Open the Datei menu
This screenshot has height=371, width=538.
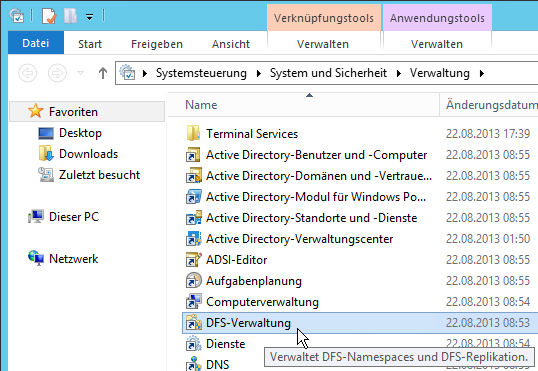tap(36, 43)
